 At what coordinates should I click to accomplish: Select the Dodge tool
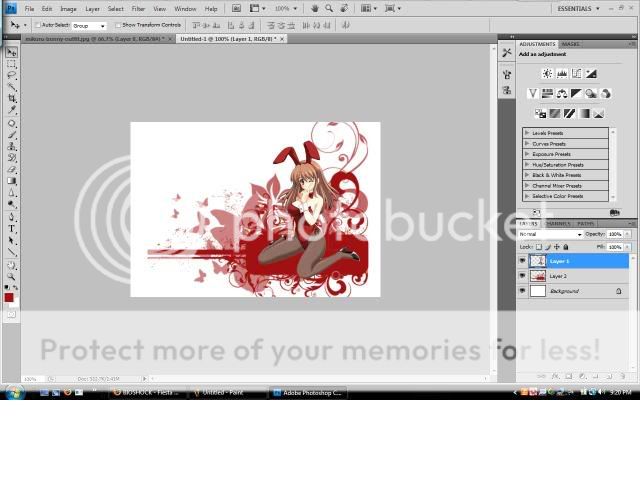(x=11, y=204)
